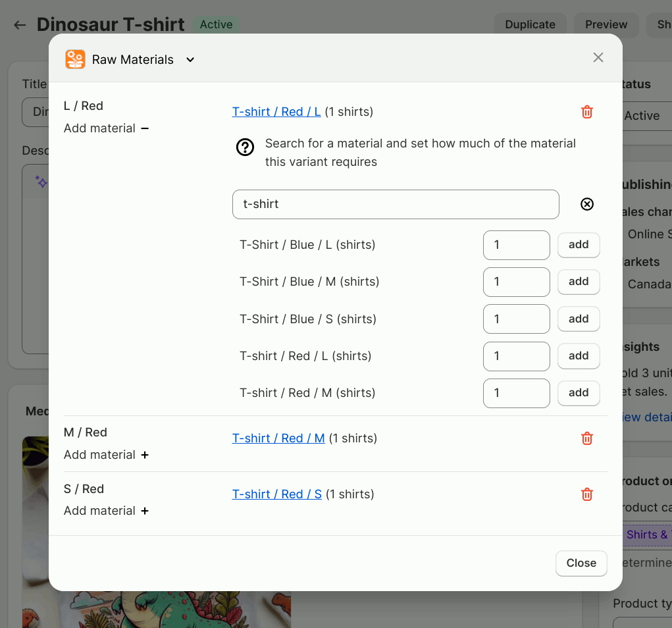This screenshot has width=672, height=628.
Task: Clear the t-shirt search field
Action: [586, 204]
